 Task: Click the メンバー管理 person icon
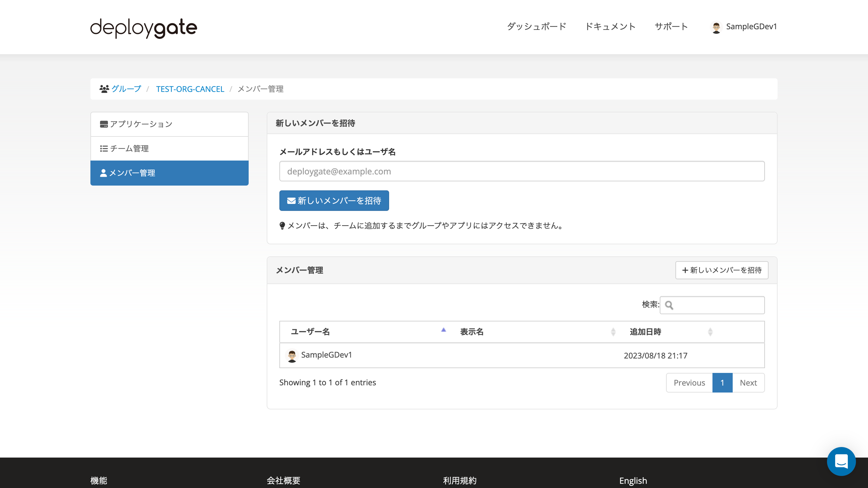pos(103,173)
